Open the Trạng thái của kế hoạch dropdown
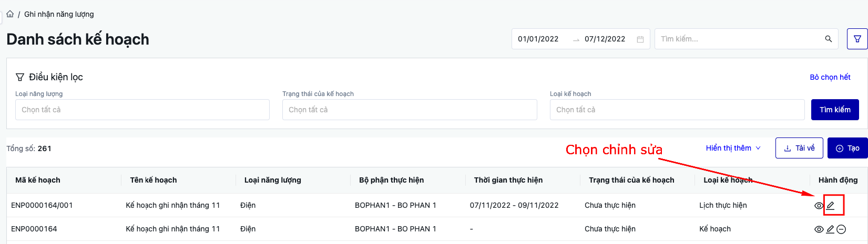 point(409,110)
